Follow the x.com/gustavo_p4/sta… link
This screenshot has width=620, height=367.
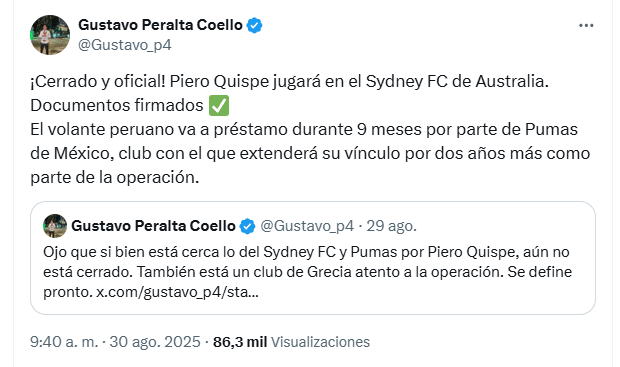(178, 292)
